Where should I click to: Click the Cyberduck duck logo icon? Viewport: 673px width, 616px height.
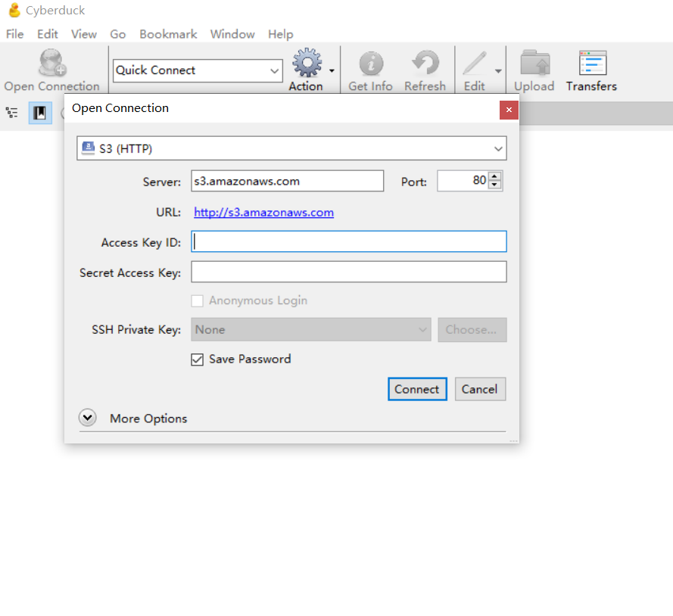click(14, 10)
